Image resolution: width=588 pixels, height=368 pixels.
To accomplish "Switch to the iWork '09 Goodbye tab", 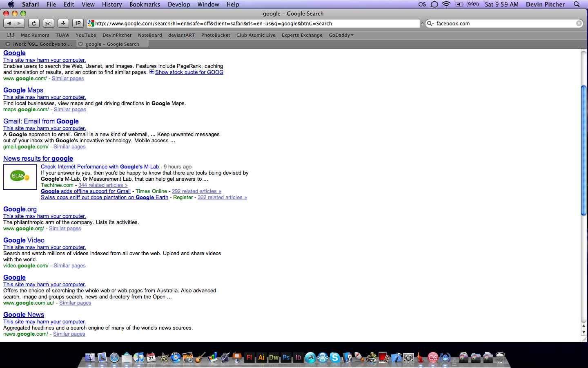I will [39, 44].
